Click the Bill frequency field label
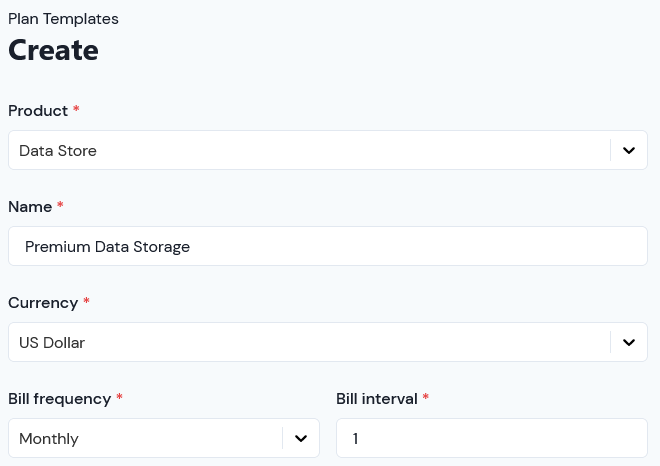The height and width of the screenshot is (466, 660). [x=59, y=399]
